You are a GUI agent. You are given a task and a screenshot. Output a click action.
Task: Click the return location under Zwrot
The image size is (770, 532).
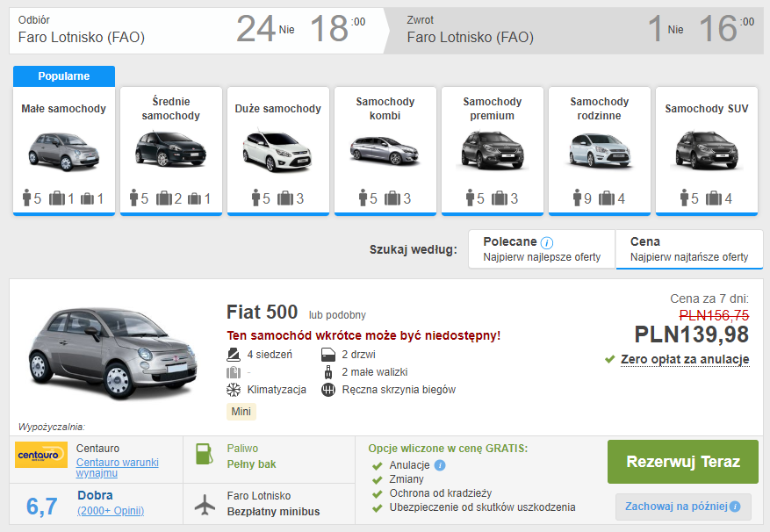(x=471, y=38)
